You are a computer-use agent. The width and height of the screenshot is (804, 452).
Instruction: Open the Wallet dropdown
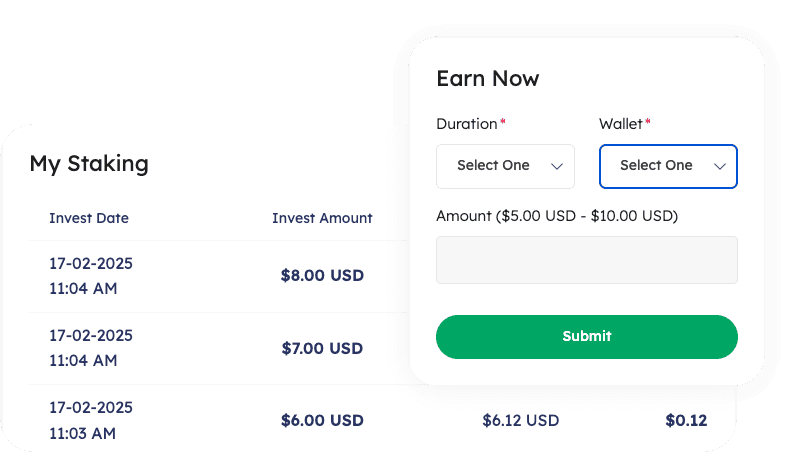(668, 166)
